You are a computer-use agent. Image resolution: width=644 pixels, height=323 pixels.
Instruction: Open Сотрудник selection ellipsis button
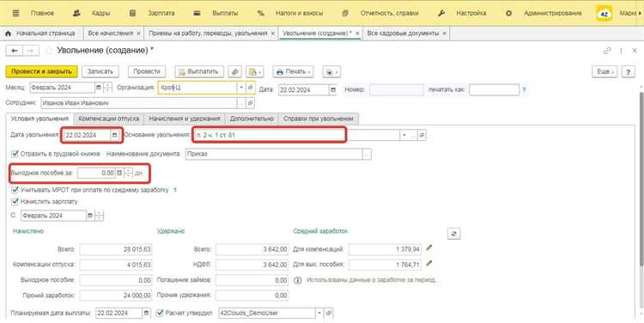coord(241,103)
